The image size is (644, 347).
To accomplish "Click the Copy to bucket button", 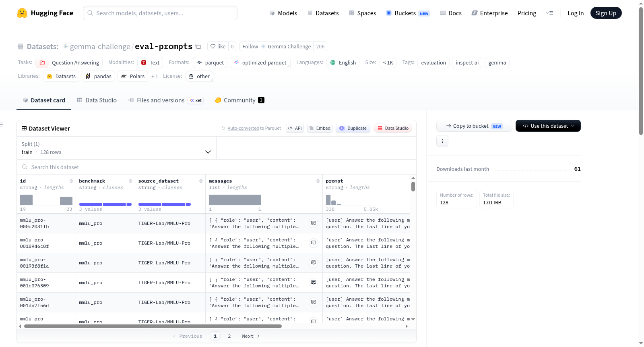I will (474, 126).
